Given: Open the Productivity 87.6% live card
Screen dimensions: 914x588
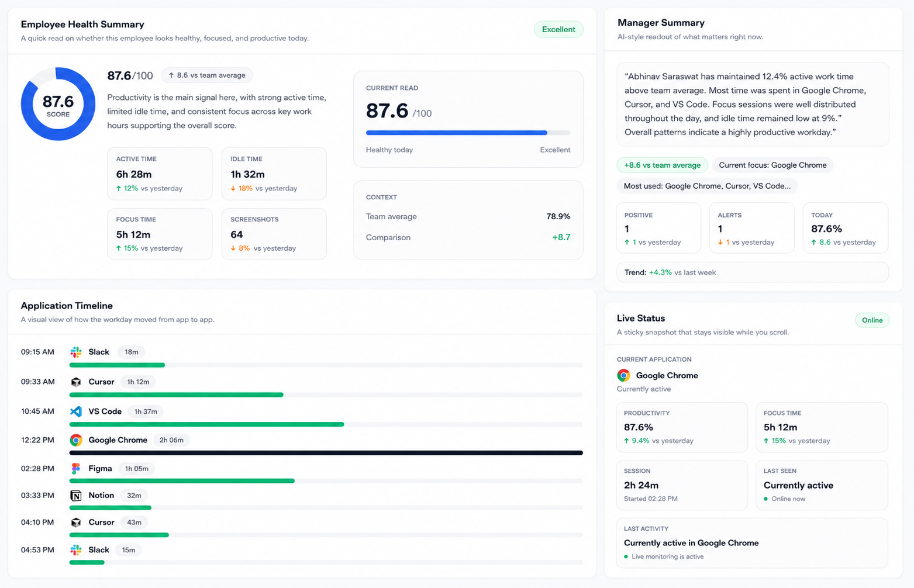Looking at the screenshot, I should (682, 427).
